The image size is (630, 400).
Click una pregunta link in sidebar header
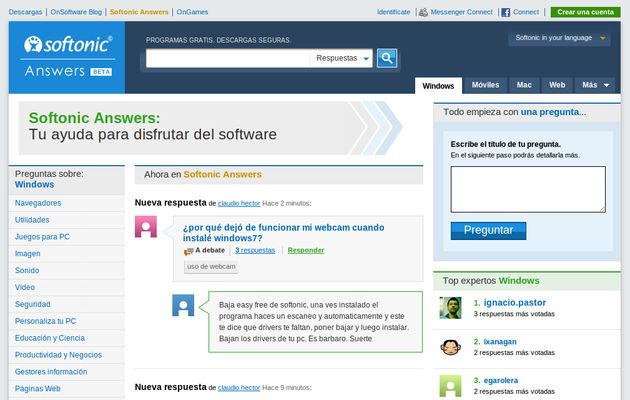point(550,112)
